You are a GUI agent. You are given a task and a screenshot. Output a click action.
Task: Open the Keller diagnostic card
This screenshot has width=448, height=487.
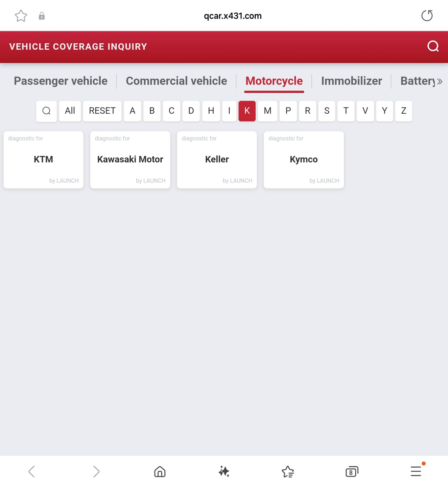tap(217, 160)
